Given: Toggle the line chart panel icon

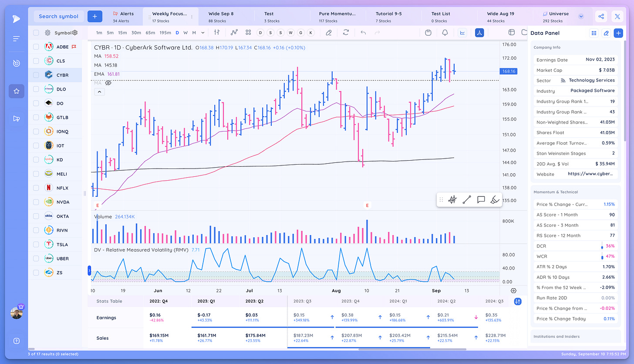Looking at the screenshot, I should pos(462,32).
